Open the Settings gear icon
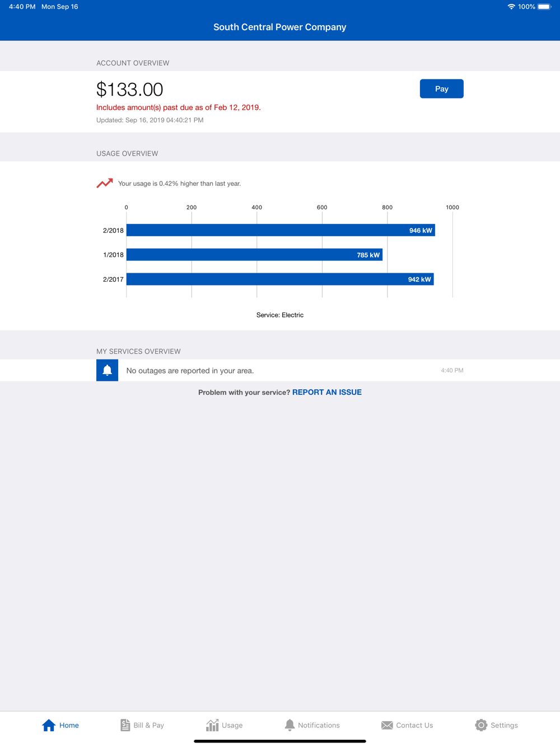The width and height of the screenshot is (560, 747). (x=481, y=725)
